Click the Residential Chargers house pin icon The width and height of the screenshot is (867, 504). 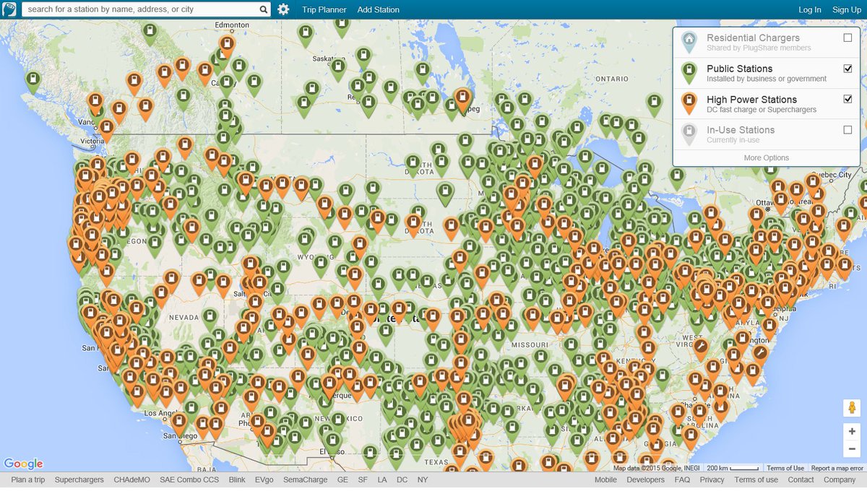click(x=690, y=41)
